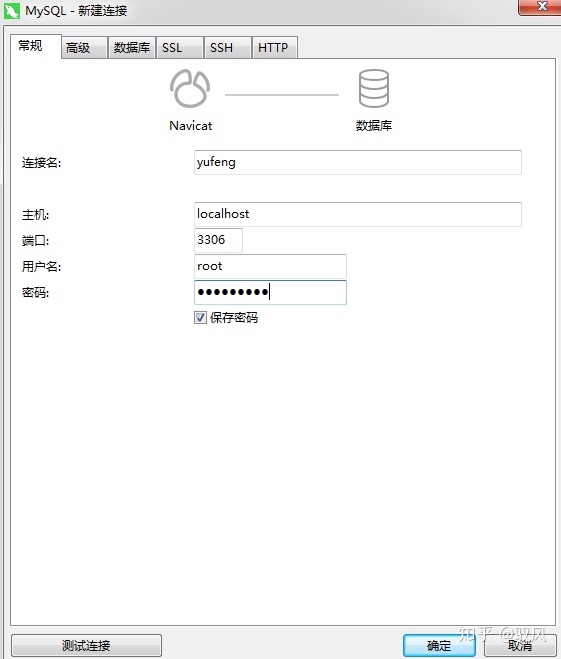
Task: Open the 数据库 tab
Action: coord(132,47)
